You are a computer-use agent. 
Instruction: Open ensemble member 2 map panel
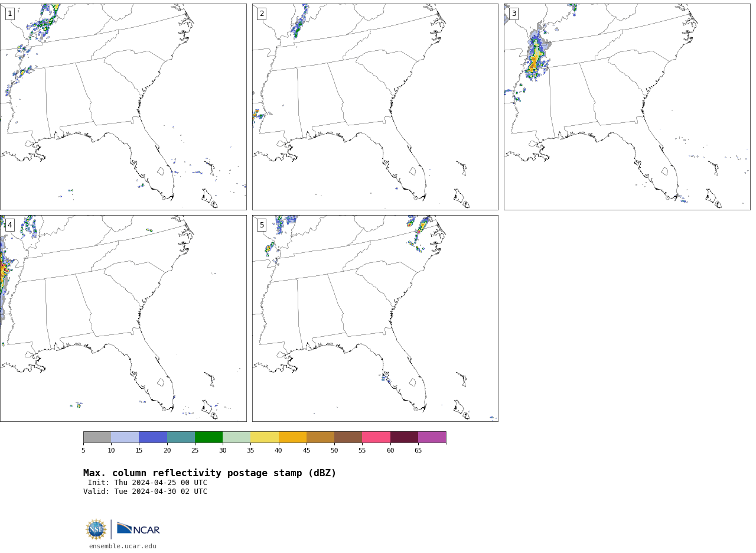click(375, 107)
